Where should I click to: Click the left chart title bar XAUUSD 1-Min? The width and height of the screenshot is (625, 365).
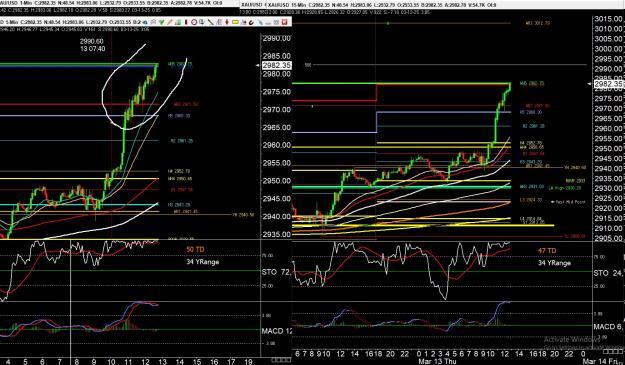click(120, 4)
